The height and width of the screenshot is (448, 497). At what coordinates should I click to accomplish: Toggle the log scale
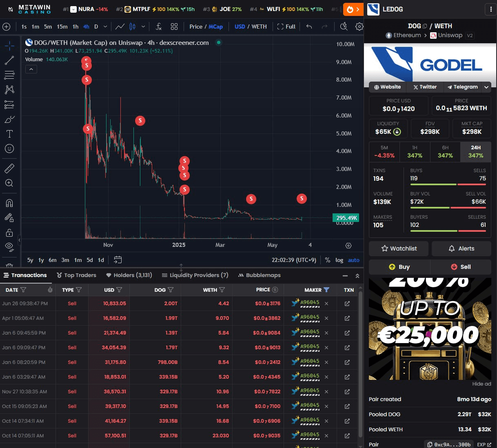click(x=339, y=260)
